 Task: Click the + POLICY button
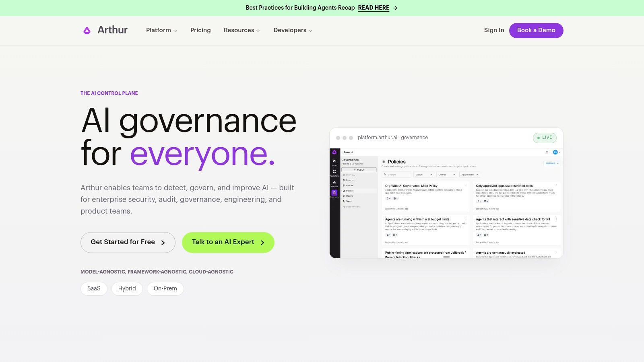coord(359,170)
